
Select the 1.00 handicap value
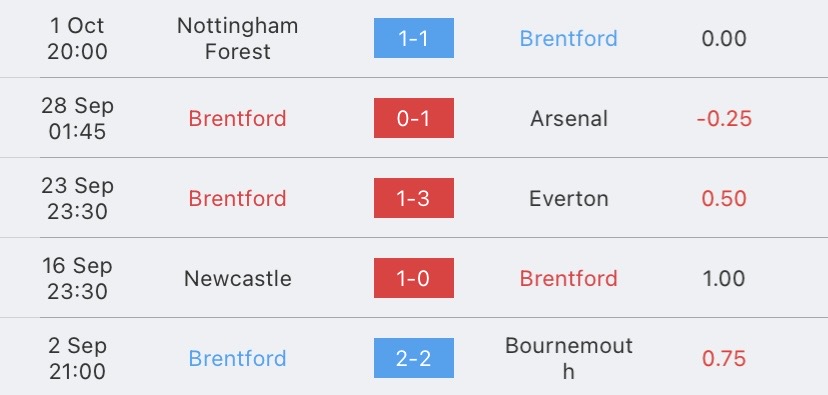(x=724, y=278)
